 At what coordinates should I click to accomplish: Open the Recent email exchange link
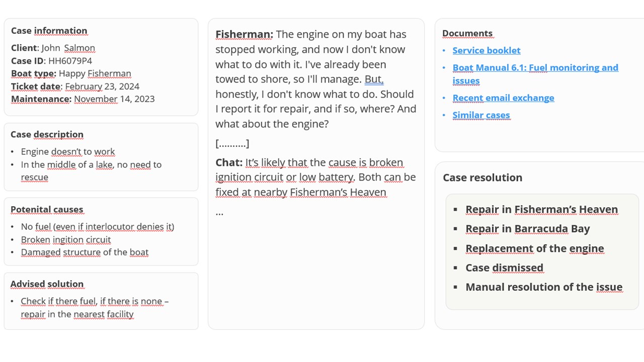[503, 98]
